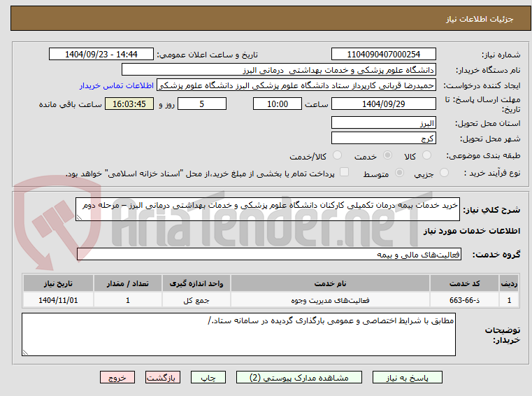Click the چاپ print button
Viewport: 532px width, 396px height.
point(208,377)
